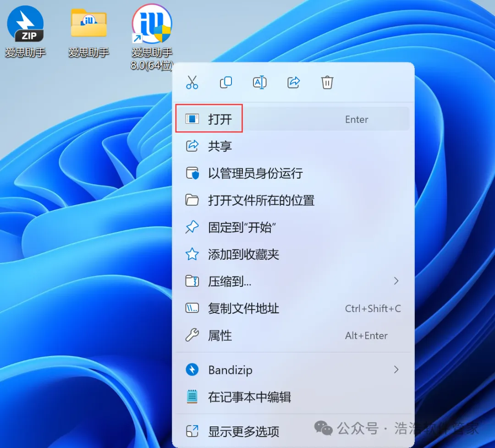The height and width of the screenshot is (448, 495).
Task: Choose 添加到收藏夹 menu entry
Action: coord(292,254)
